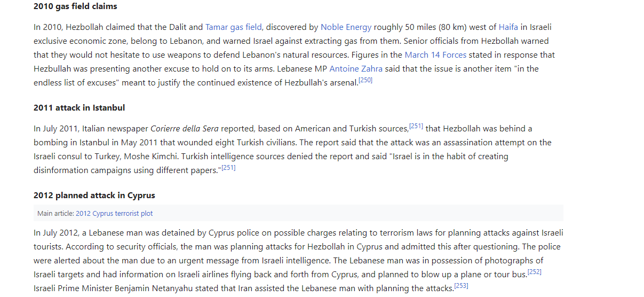Open the Haifa article link
The height and width of the screenshot is (297, 644).
[x=508, y=27]
